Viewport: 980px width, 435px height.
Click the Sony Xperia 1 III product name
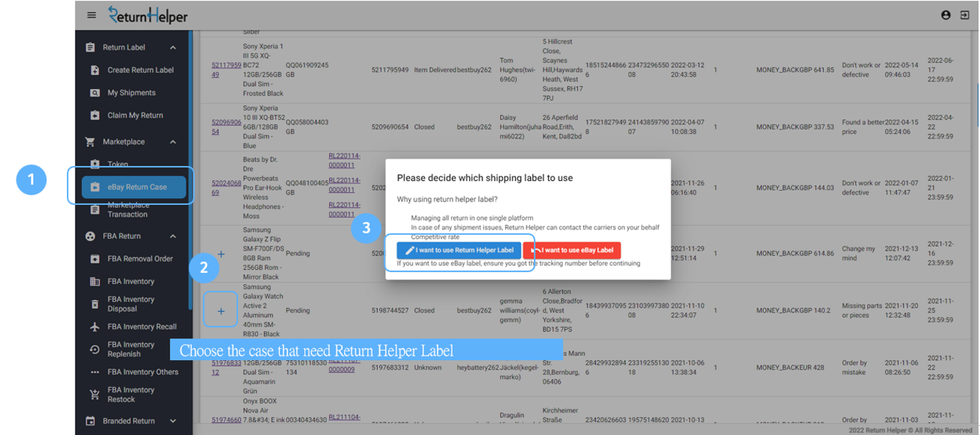tap(263, 70)
